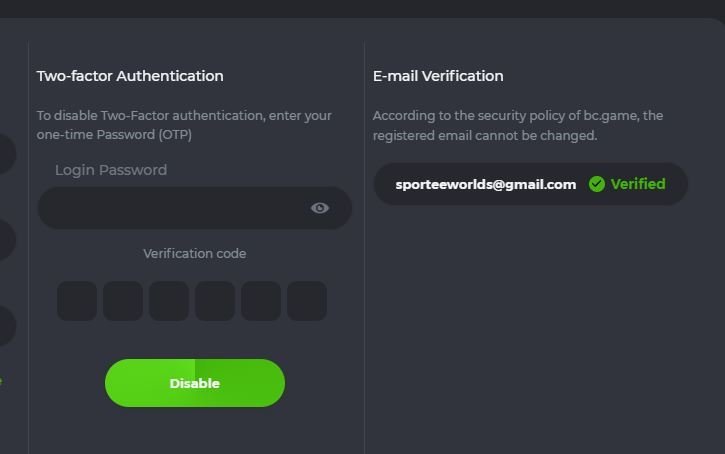Click lowest cut-off field at left edge
This screenshot has height=454, width=725.
coord(6,326)
